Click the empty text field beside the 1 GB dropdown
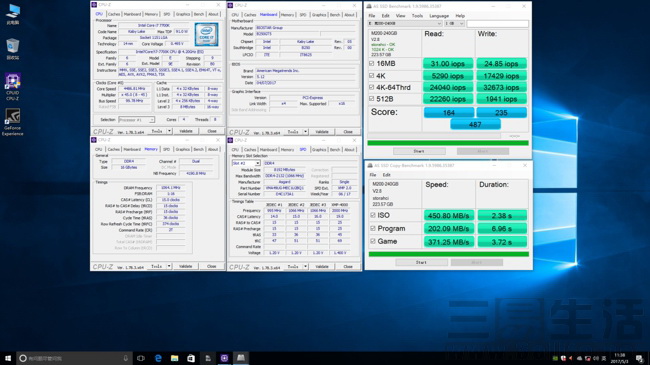 [x=497, y=24]
